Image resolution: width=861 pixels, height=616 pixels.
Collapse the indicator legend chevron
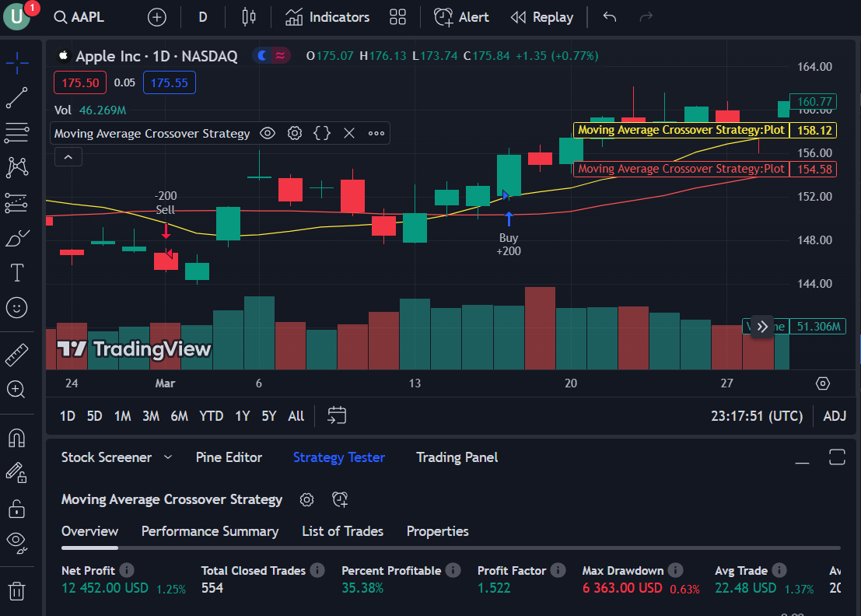(68, 157)
